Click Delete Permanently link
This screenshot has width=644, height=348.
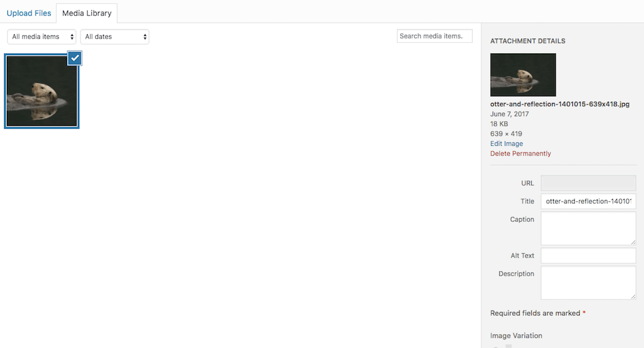(x=521, y=154)
